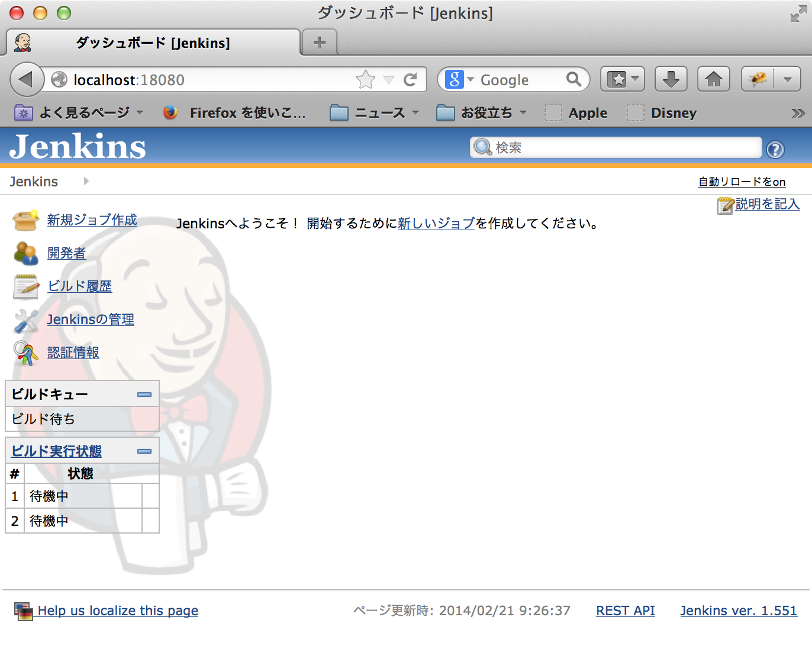This screenshot has width=812, height=646.
Task: Open the Firefox を使いこ… bookmark
Action: [235, 112]
